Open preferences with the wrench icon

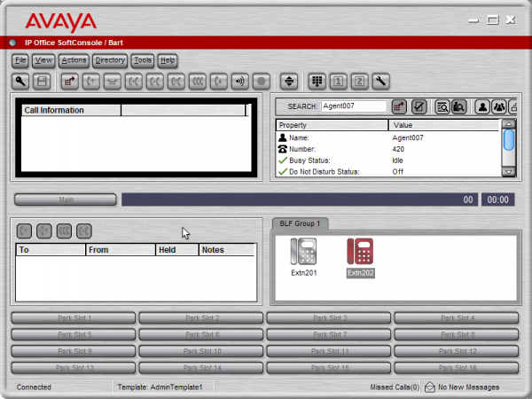pyautogui.click(x=380, y=82)
